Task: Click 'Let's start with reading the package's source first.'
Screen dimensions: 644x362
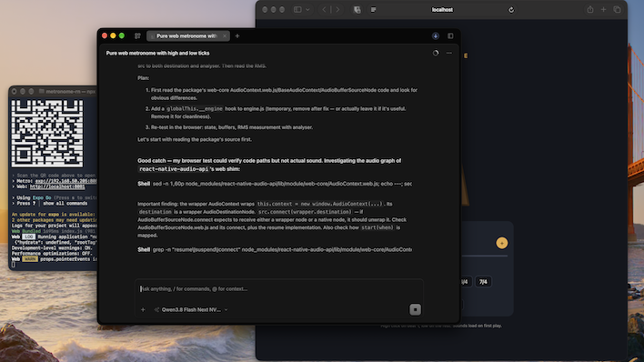Action: coord(195,140)
